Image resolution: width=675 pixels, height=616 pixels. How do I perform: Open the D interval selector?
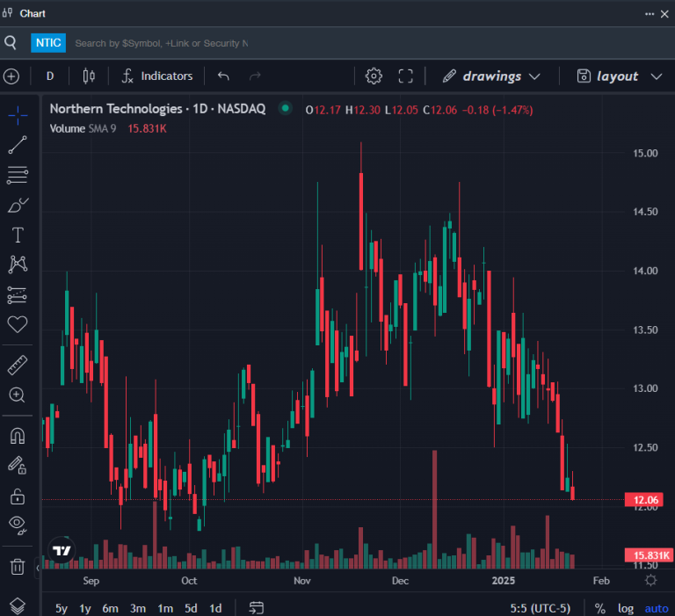50,76
